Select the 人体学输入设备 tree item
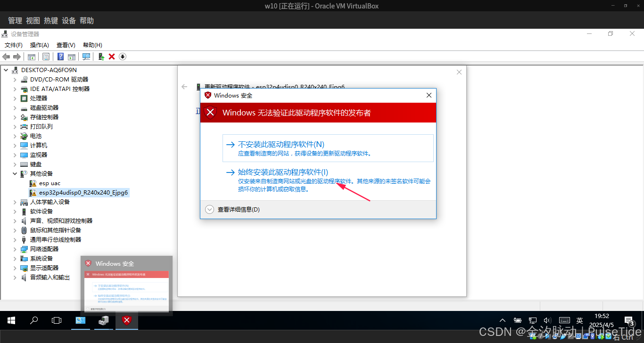The height and width of the screenshot is (343, 644). [x=50, y=202]
